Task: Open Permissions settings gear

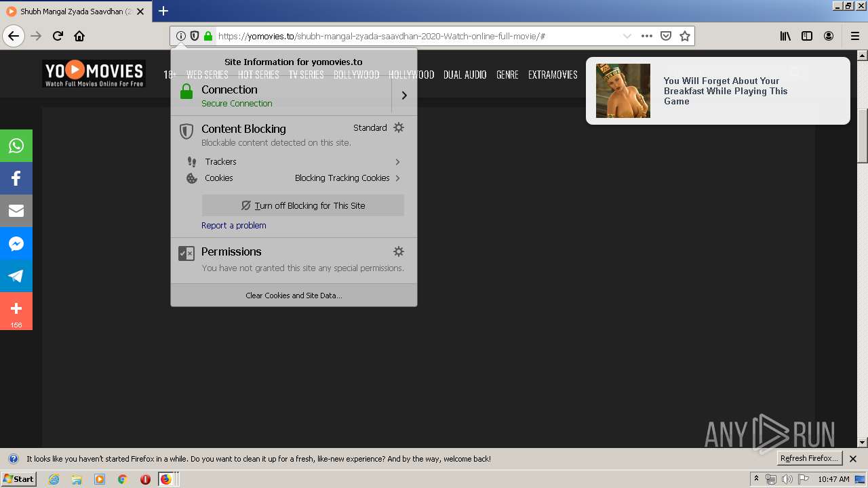Action: pyautogui.click(x=399, y=251)
